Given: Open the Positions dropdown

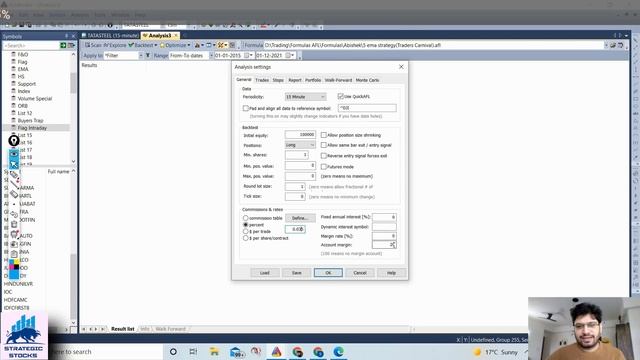Looking at the screenshot, I should [300, 145].
